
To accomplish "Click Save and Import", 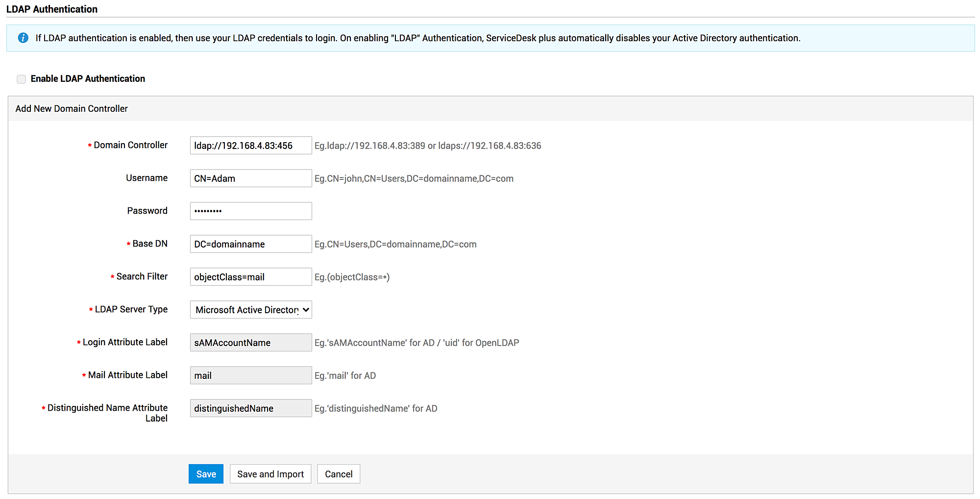I will coord(270,474).
